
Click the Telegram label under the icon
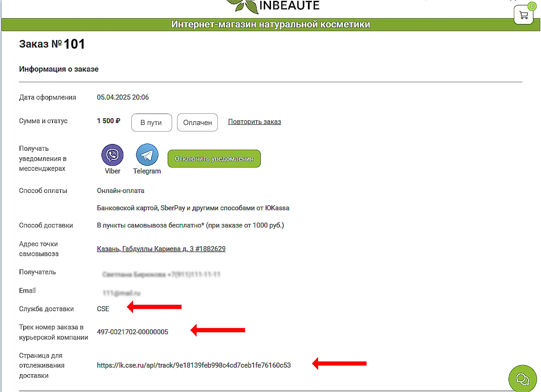pos(147,171)
